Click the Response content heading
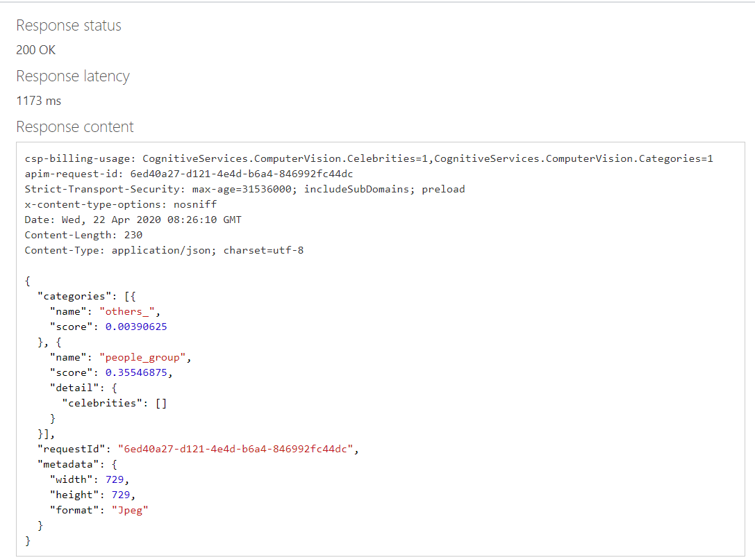The width and height of the screenshot is (755, 560). (x=75, y=127)
